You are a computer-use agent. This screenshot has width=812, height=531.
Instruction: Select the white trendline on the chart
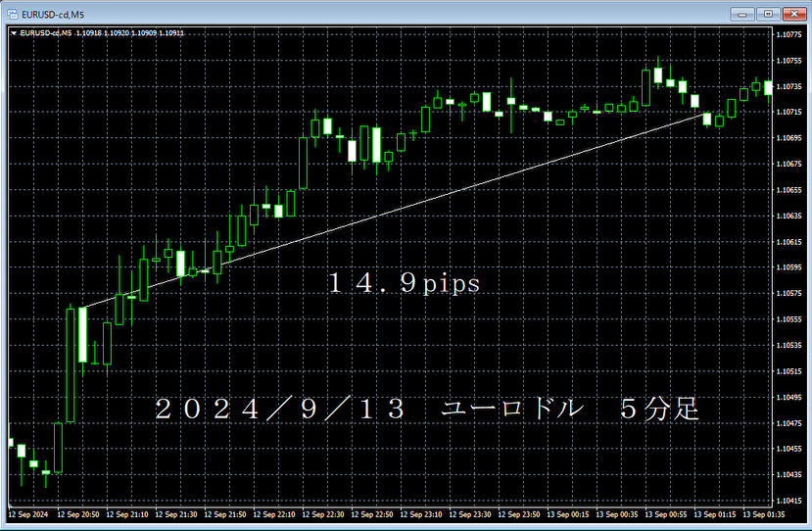pyautogui.click(x=394, y=210)
